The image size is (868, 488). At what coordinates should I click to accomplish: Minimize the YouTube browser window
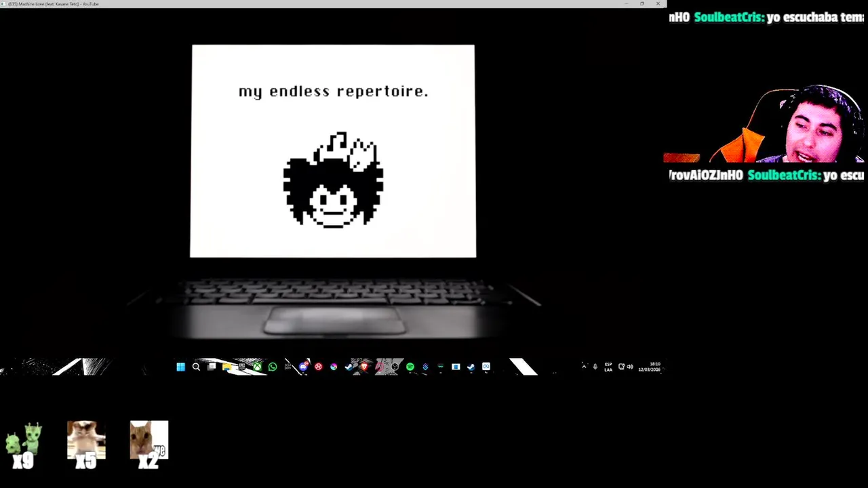tap(626, 4)
